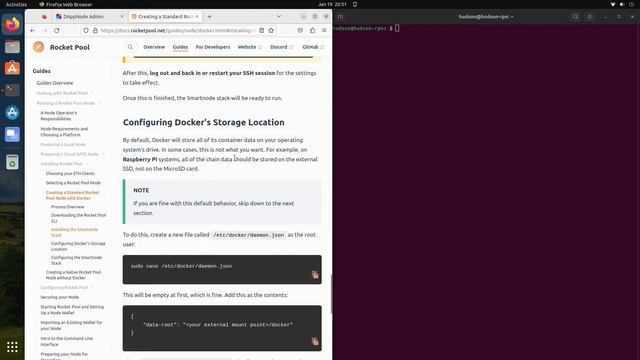
Task: Open the For Developers nav item
Action: click(213, 47)
